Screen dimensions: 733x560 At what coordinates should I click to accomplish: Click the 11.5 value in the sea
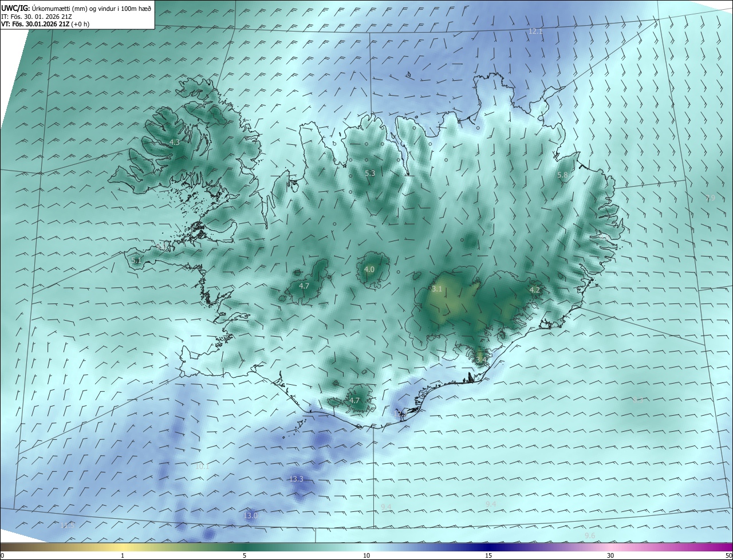68,525
